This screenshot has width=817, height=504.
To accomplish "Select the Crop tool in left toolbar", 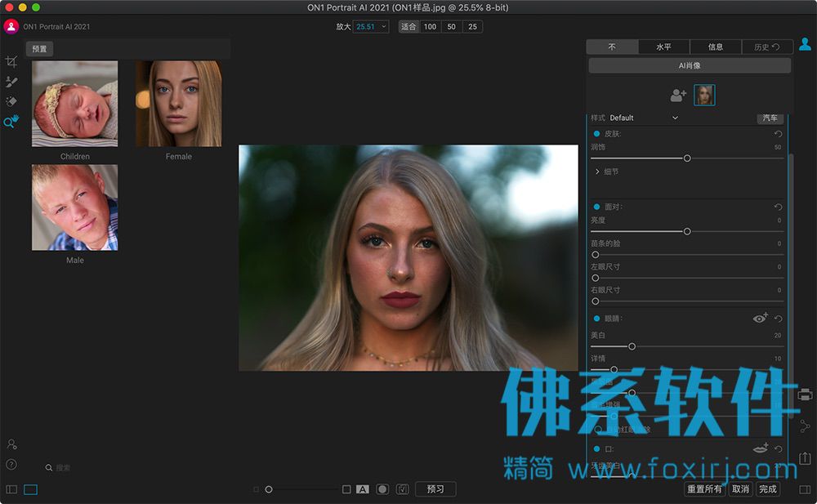I will click(x=11, y=61).
